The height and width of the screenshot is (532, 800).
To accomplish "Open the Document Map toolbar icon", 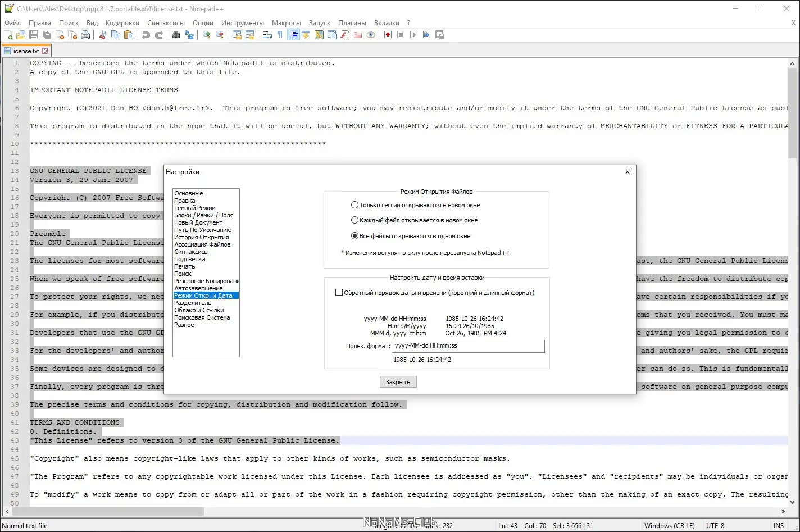I will [319, 35].
